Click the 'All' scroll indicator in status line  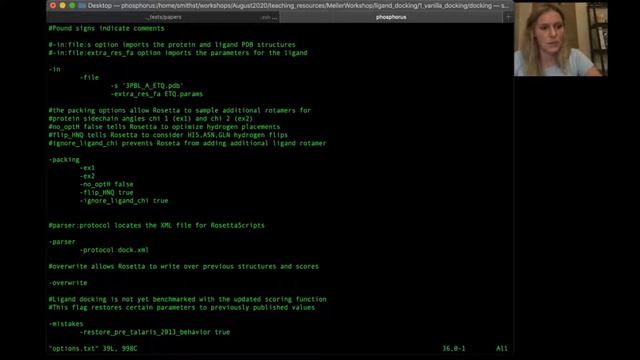tap(502, 349)
